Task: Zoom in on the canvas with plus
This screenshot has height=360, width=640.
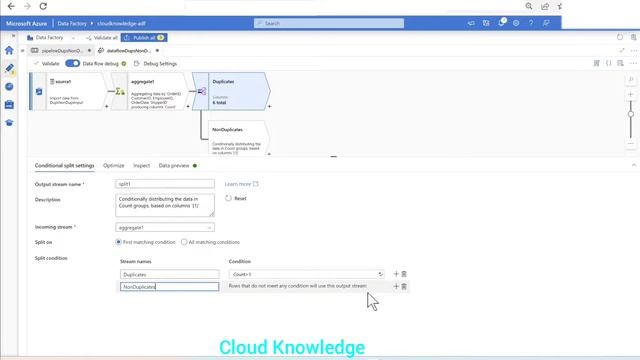Action: 631,94
